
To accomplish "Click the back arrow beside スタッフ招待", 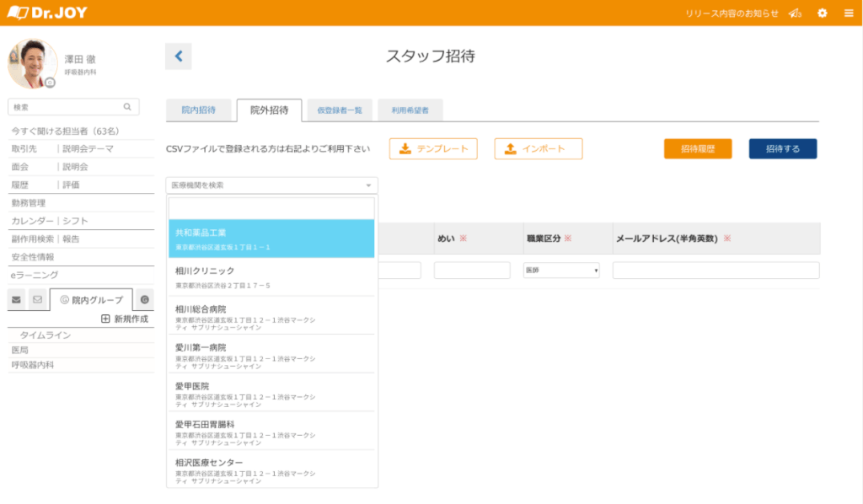I will click(178, 56).
